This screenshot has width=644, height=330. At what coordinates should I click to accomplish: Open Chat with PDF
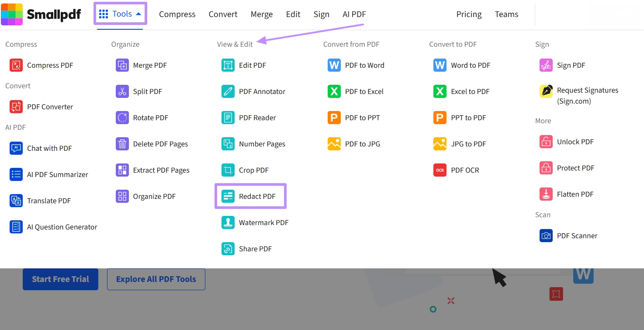(16, 148)
